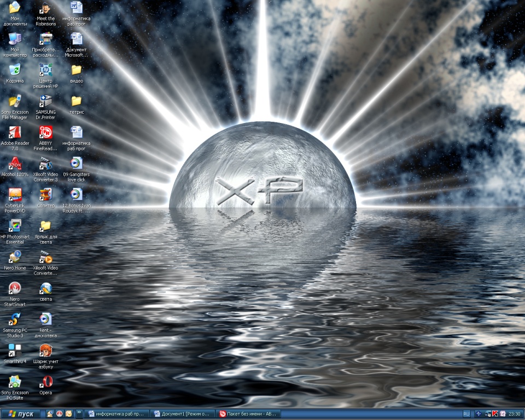
Task: Launch the Opera browser shortcut
Action: pos(46,385)
